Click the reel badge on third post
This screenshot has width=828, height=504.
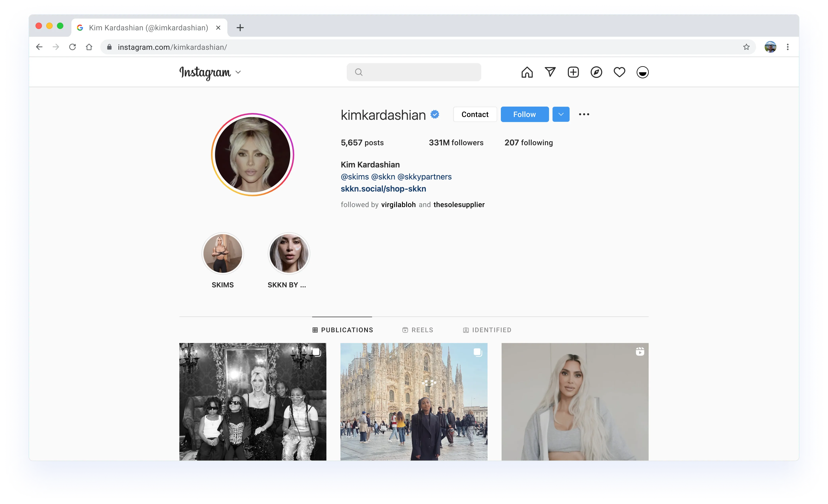pos(640,351)
